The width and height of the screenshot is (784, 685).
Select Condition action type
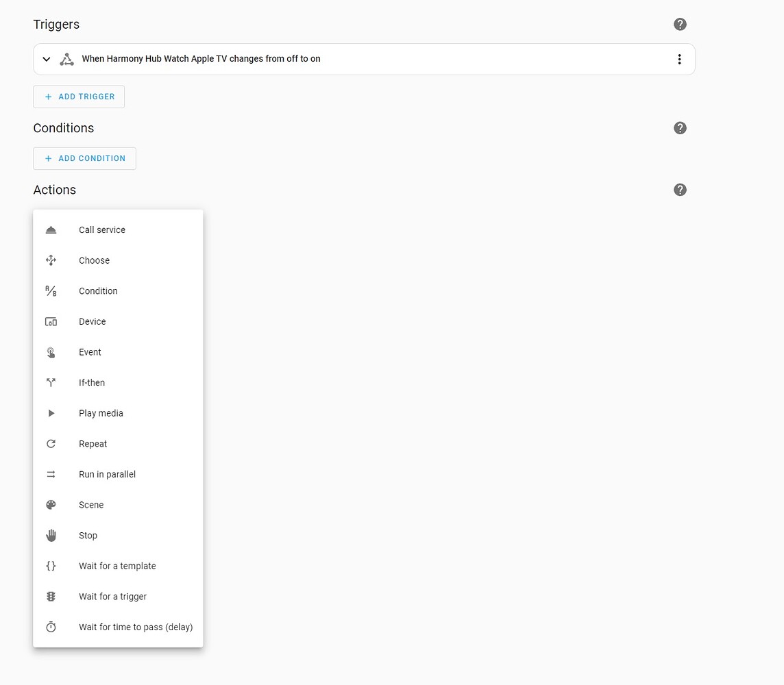[x=98, y=291]
